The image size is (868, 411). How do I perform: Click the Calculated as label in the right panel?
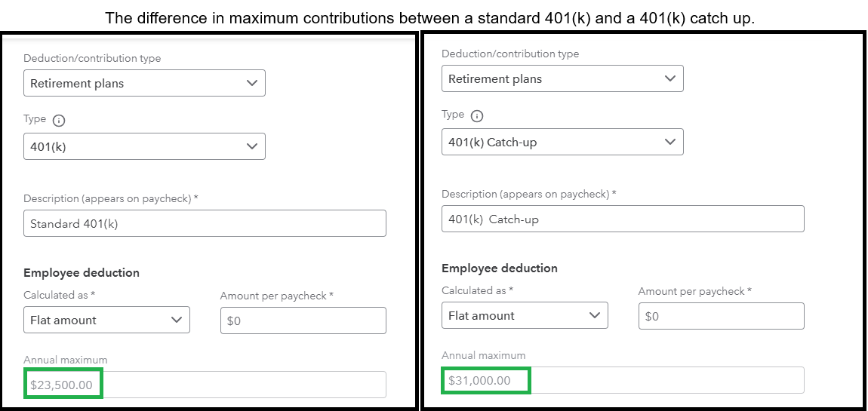click(477, 290)
